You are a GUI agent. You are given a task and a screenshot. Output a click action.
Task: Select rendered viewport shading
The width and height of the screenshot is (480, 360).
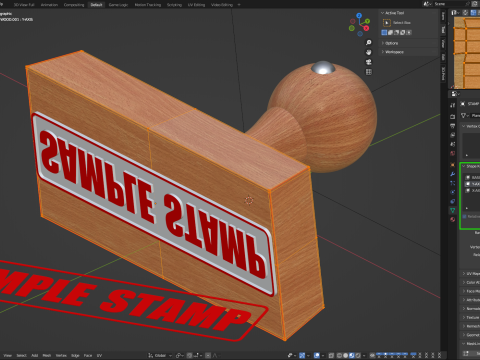[358, 355]
